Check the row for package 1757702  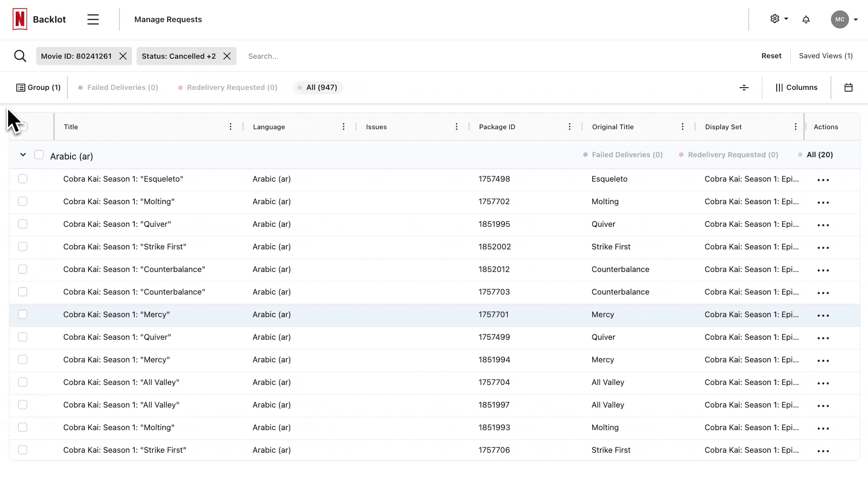click(23, 202)
